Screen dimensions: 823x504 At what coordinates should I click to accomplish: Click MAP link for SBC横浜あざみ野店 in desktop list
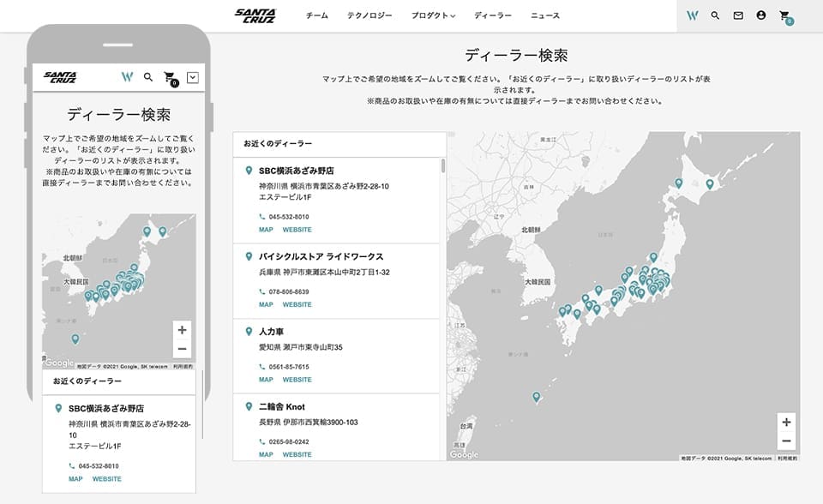[266, 230]
